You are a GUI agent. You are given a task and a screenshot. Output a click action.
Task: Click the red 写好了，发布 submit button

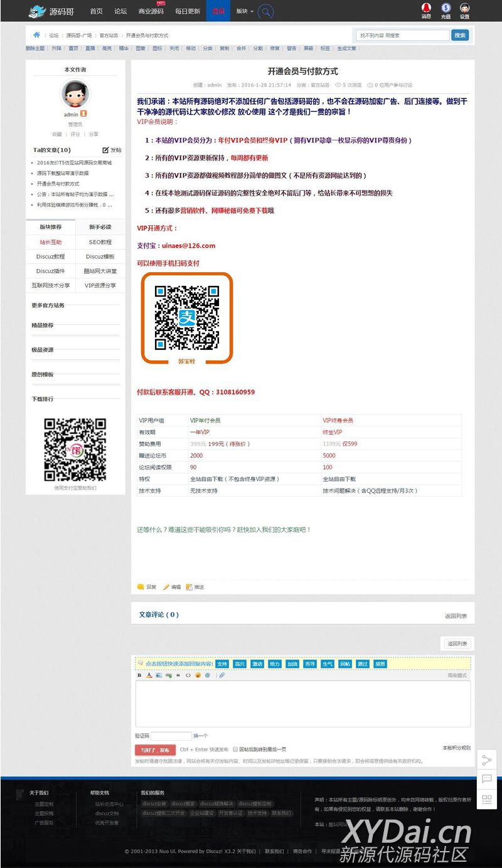(x=155, y=750)
